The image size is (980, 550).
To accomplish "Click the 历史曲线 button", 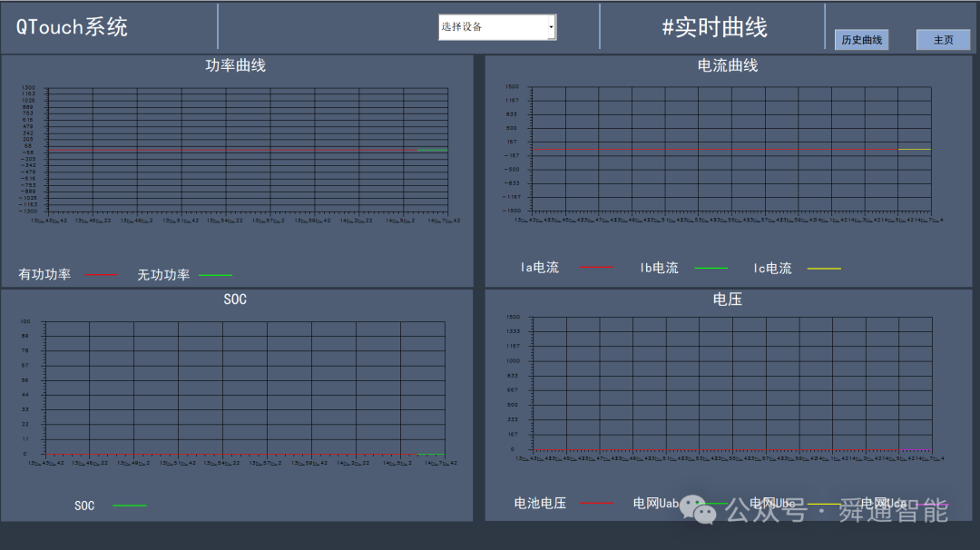I will click(861, 40).
